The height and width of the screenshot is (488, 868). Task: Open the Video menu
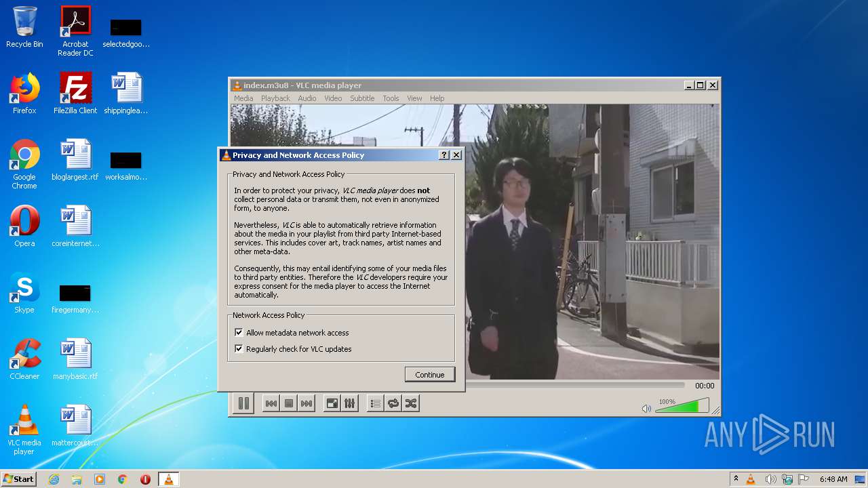[x=333, y=98]
